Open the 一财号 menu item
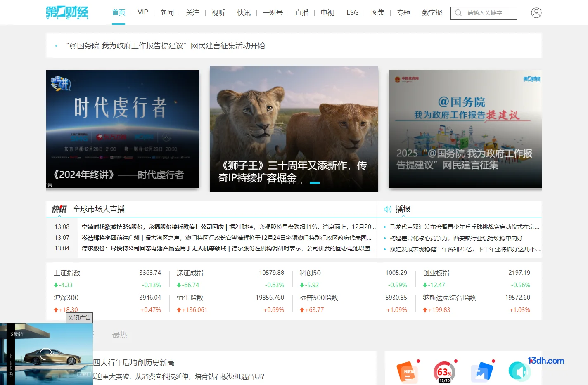Screen dimensions: 588x385 273,12
